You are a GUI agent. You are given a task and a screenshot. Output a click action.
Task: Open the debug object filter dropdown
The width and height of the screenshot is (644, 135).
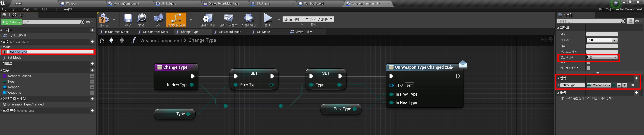pos(308,19)
